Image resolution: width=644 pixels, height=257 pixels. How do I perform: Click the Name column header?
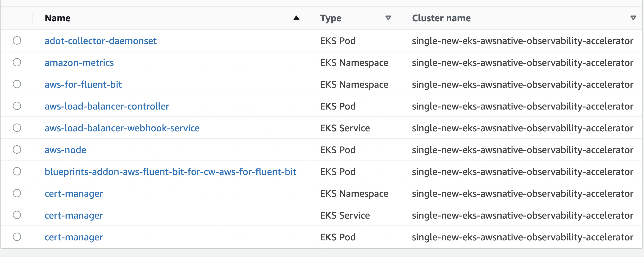[58, 18]
